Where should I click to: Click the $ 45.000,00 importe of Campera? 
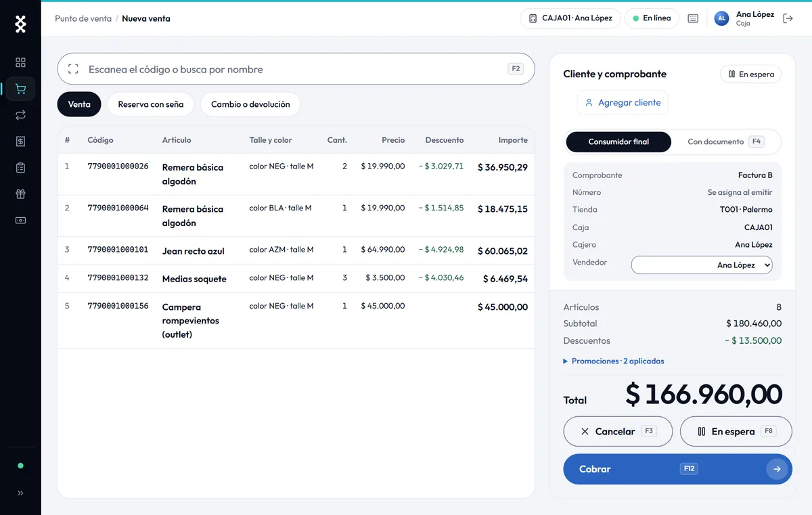[503, 307]
